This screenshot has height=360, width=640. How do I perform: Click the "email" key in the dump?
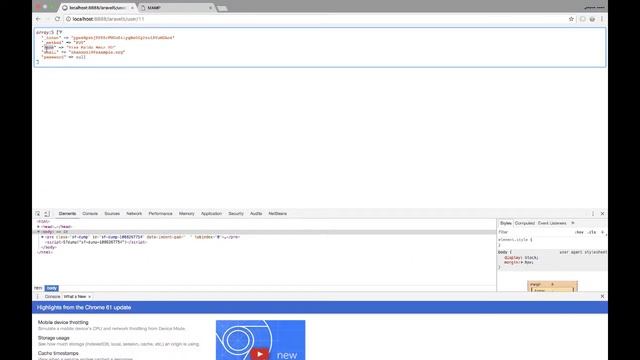pyautogui.click(x=50, y=52)
